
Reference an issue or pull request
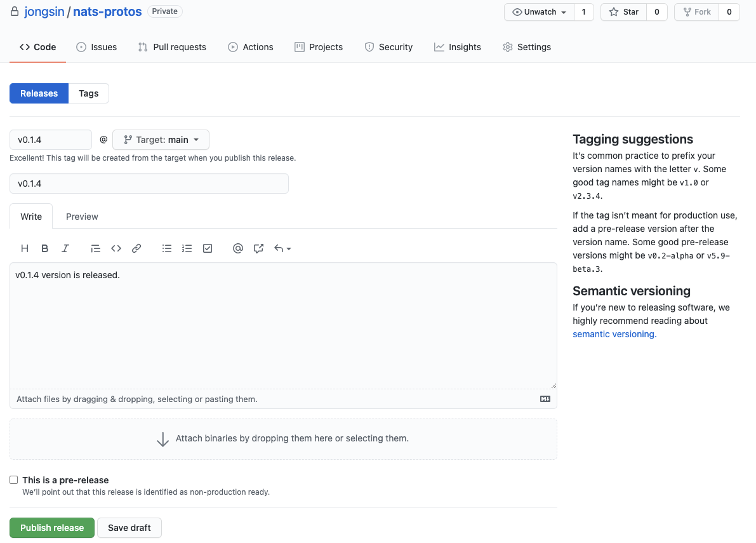point(258,248)
